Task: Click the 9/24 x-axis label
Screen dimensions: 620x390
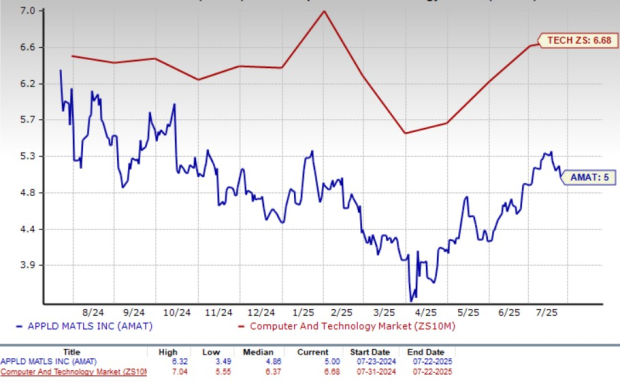Action: click(134, 312)
